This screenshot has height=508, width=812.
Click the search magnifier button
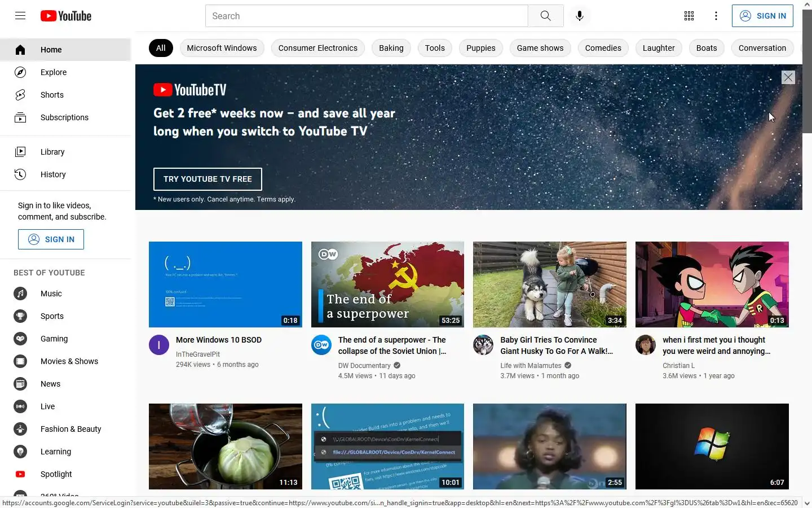click(545, 16)
